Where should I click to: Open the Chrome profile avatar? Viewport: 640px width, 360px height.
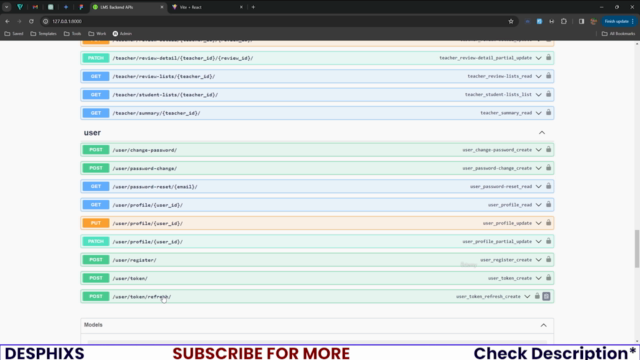click(x=593, y=21)
